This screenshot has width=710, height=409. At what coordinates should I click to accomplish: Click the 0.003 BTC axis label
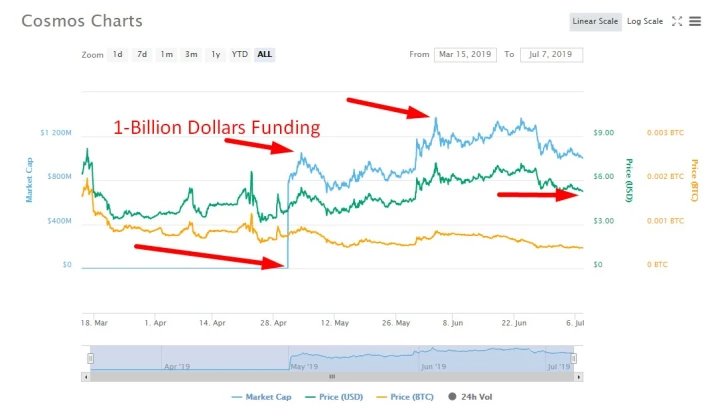point(665,133)
